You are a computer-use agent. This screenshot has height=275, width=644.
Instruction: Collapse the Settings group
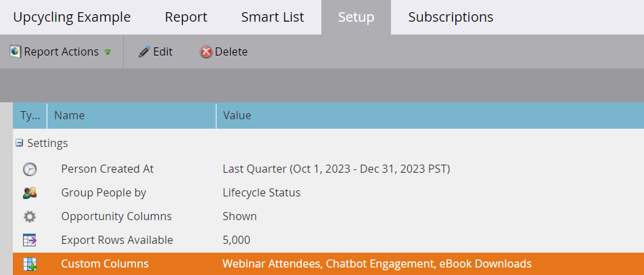pos(19,143)
